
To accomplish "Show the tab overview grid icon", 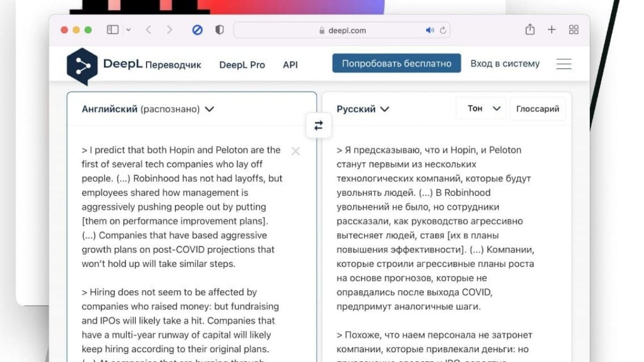I will 574,30.
